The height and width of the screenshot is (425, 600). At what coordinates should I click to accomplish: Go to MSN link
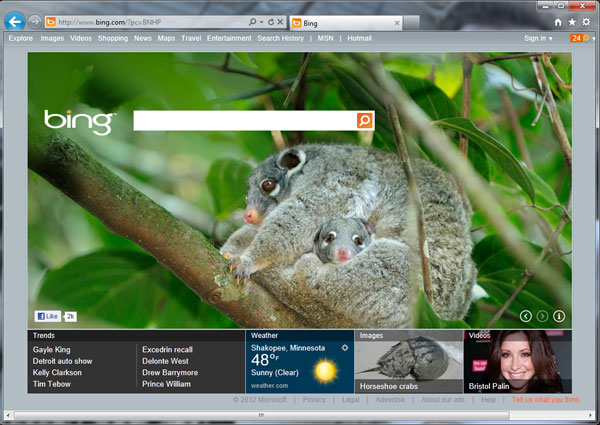pyautogui.click(x=325, y=38)
